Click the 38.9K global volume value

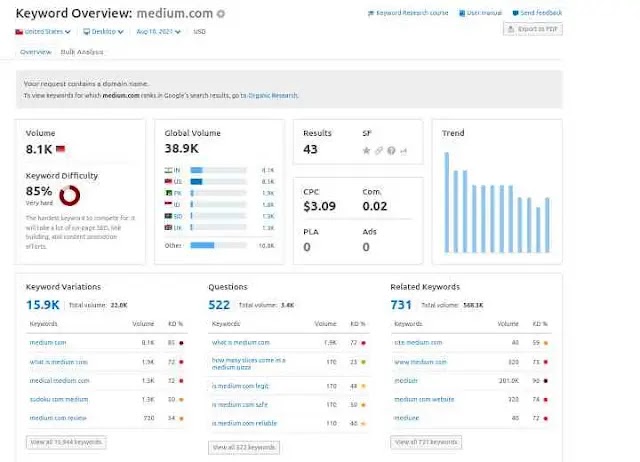click(181, 149)
